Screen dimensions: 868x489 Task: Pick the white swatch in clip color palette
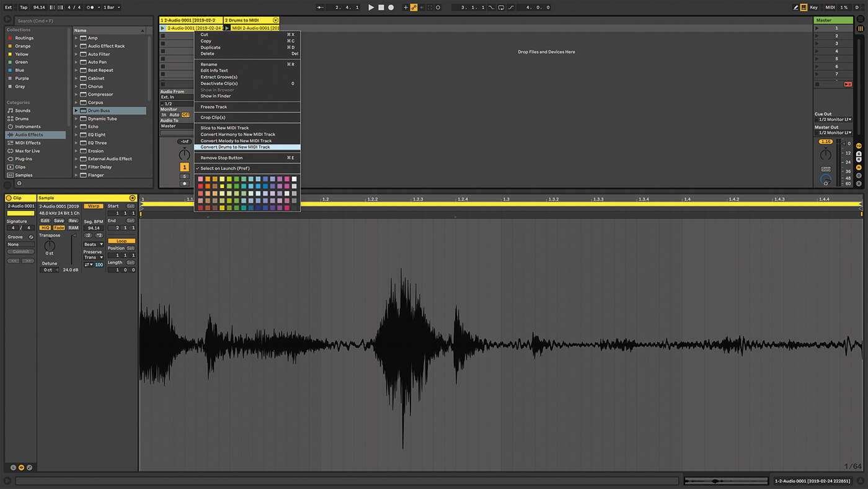pos(294,179)
